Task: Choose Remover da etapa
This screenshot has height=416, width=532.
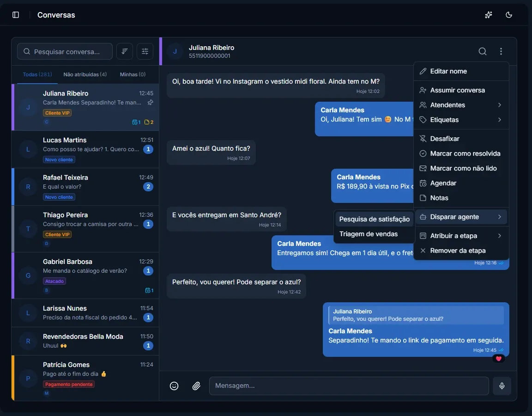Action: click(461, 251)
